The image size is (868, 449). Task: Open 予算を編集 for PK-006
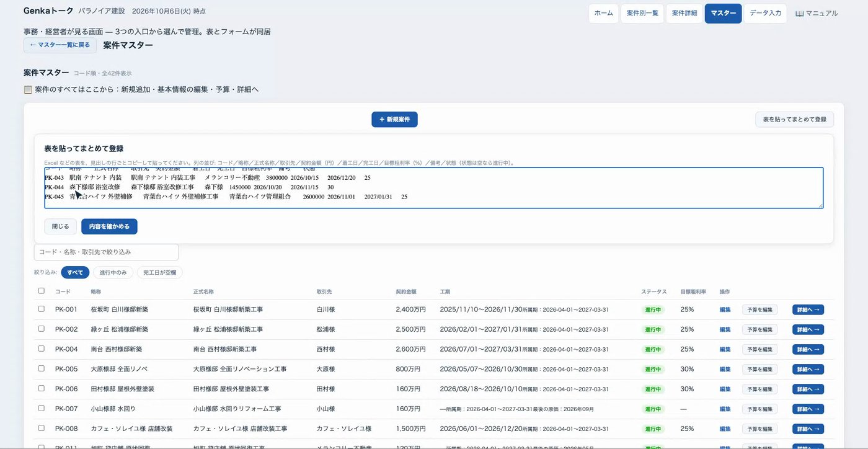(x=759, y=389)
